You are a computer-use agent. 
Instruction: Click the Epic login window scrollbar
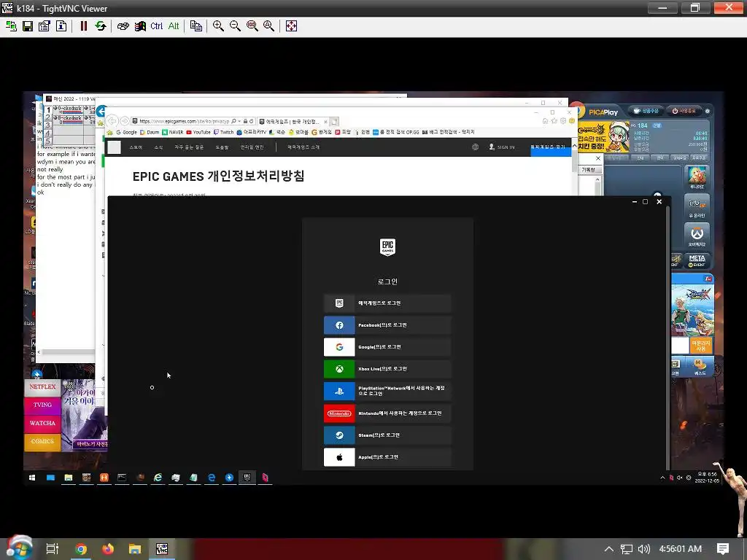click(x=667, y=337)
